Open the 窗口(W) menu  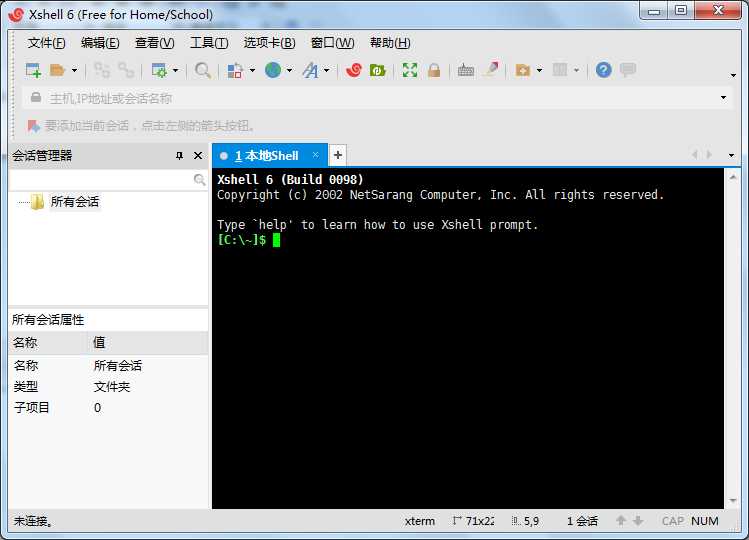pyautogui.click(x=332, y=43)
